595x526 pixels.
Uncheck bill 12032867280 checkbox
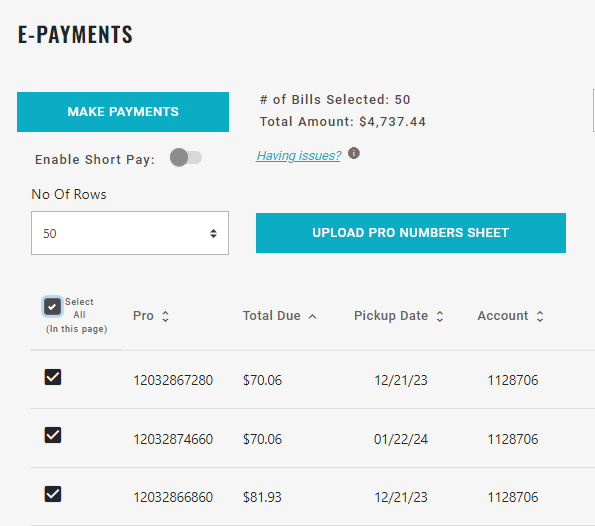pos(53,377)
